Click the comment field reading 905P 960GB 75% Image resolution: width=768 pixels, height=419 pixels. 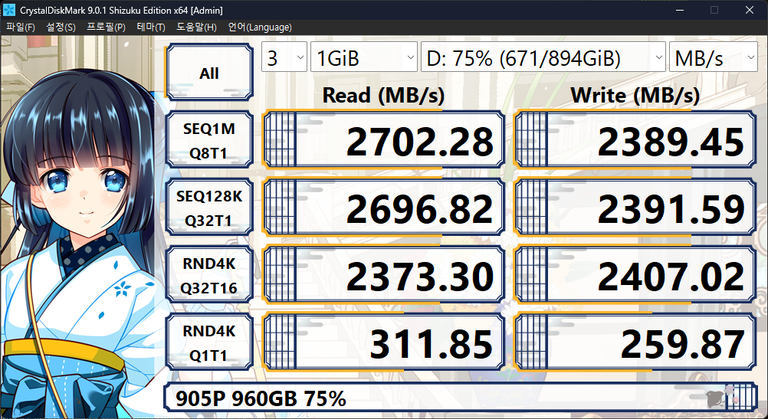[x=460, y=397]
